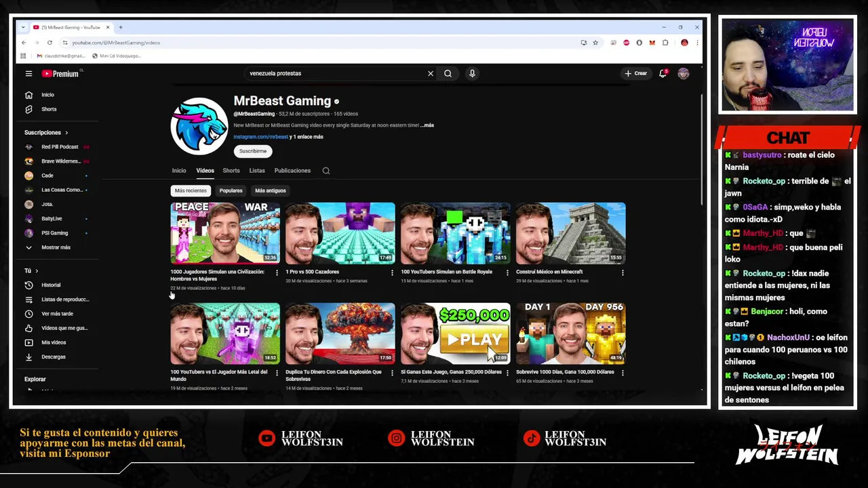The height and width of the screenshot is (488, 868).
Task: Select Más antiguos filter chip
Action: click(271, 190)
